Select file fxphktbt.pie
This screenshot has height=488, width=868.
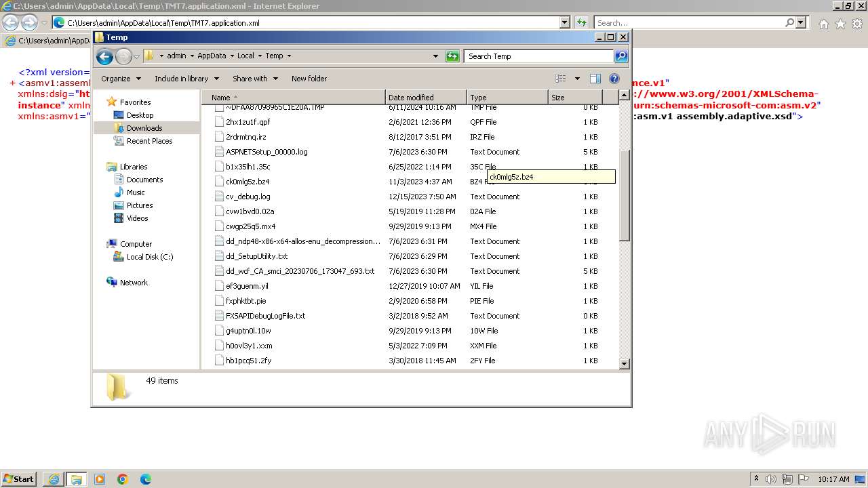click(246, 301)
